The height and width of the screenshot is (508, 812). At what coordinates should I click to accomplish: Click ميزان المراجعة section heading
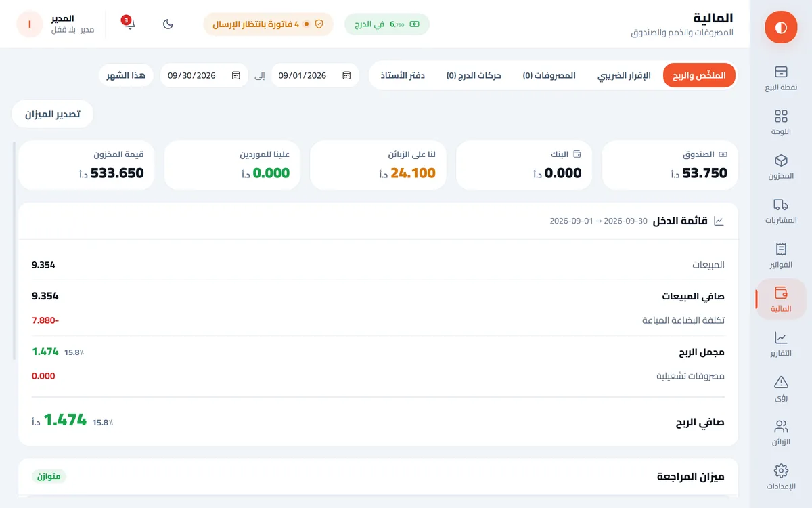tap(691, 476)
